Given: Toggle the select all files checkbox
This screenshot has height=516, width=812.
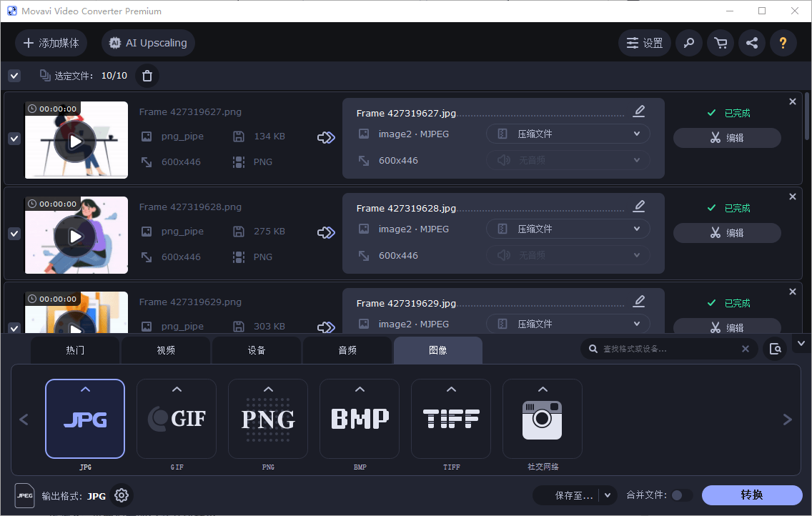Looking at the screenshot, I should 14,76.
